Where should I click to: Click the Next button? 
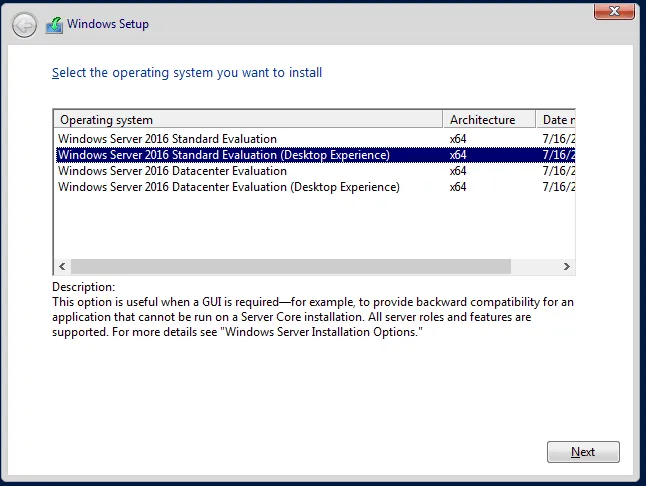pyautogui.click(x=583, y=452)
